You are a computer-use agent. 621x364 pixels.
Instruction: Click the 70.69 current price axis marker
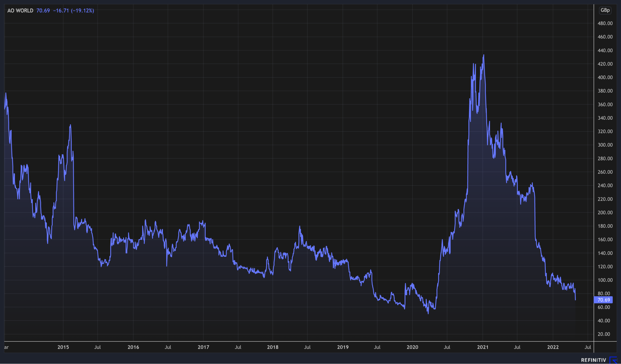(x=604, y=300)
